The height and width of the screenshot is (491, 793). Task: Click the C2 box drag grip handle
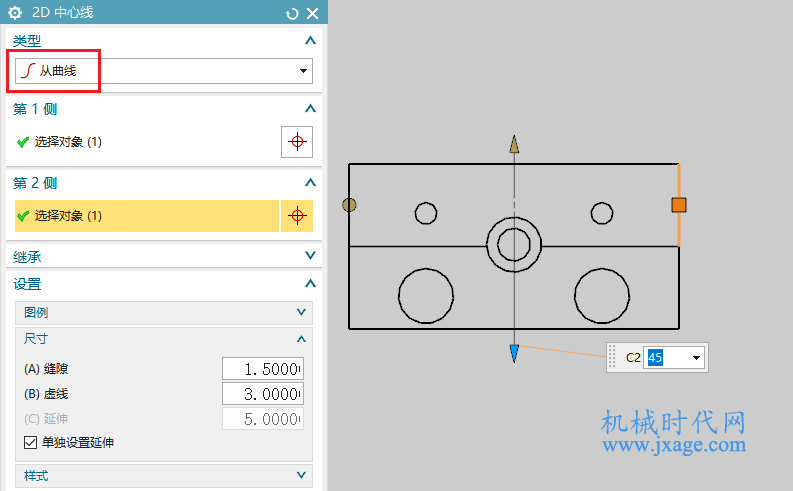click(x=612, y=358)
